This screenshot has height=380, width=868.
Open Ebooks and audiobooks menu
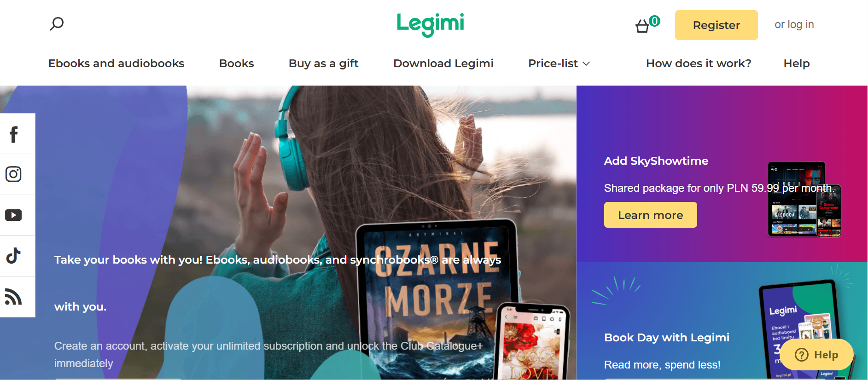click(116, 63)
